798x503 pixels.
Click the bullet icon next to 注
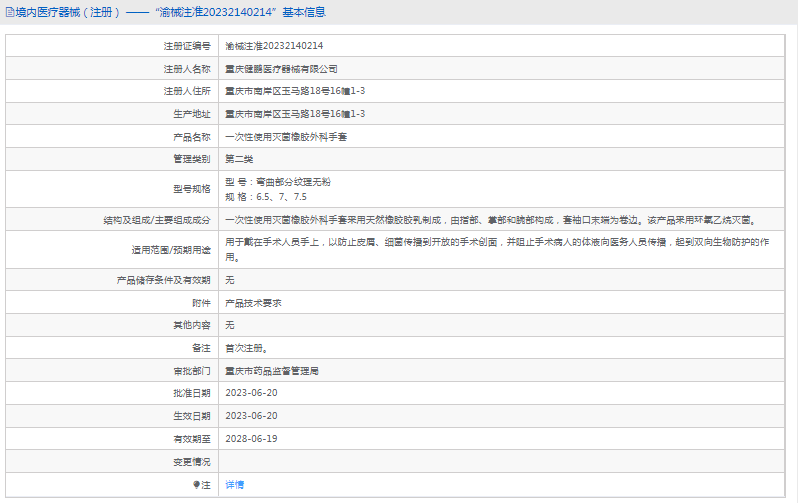coord(196,485)
